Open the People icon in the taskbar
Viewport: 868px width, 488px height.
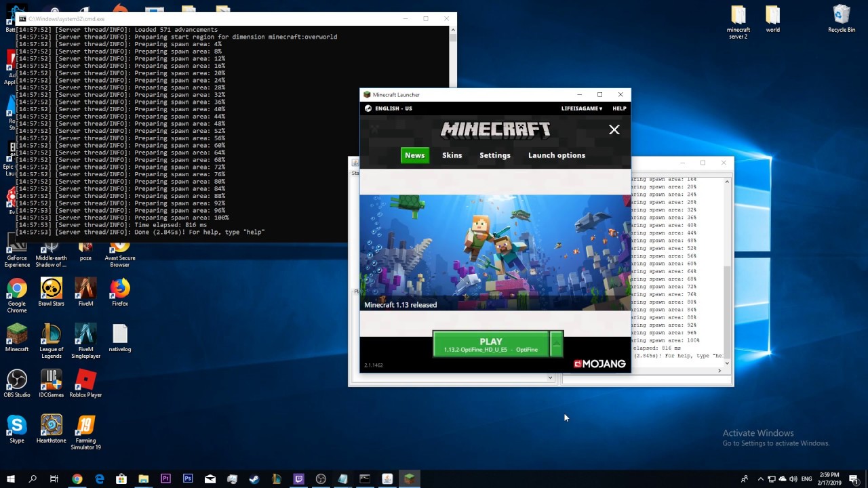[744, 479]
